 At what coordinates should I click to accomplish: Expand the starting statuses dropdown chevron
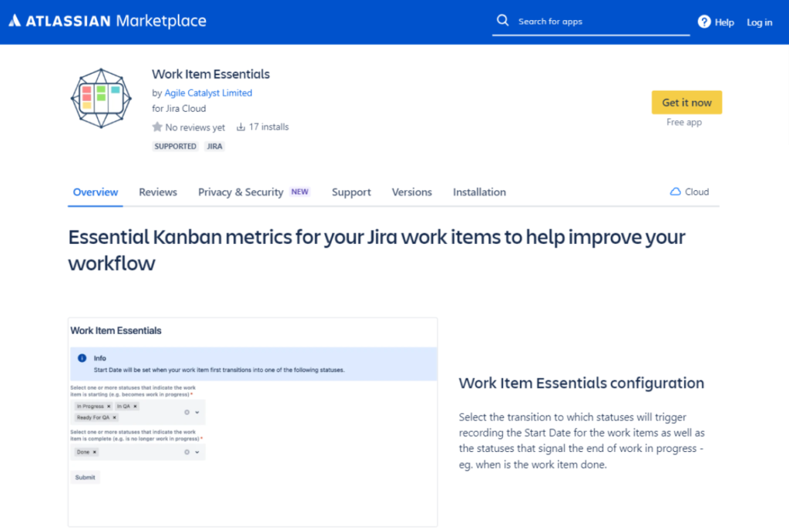[x=197, y=413]
